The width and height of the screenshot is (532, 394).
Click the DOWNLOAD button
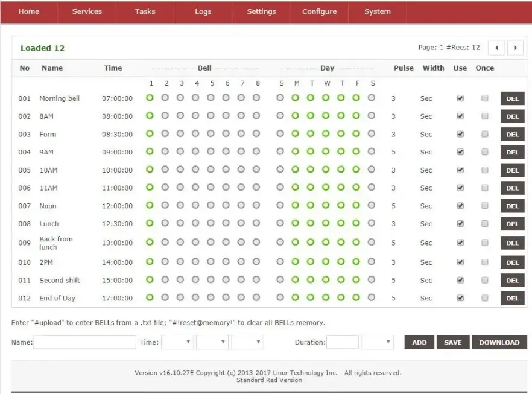[499, 342]
